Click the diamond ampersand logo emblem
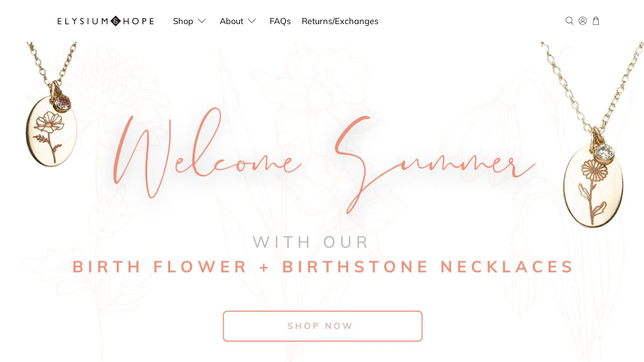 116,21
